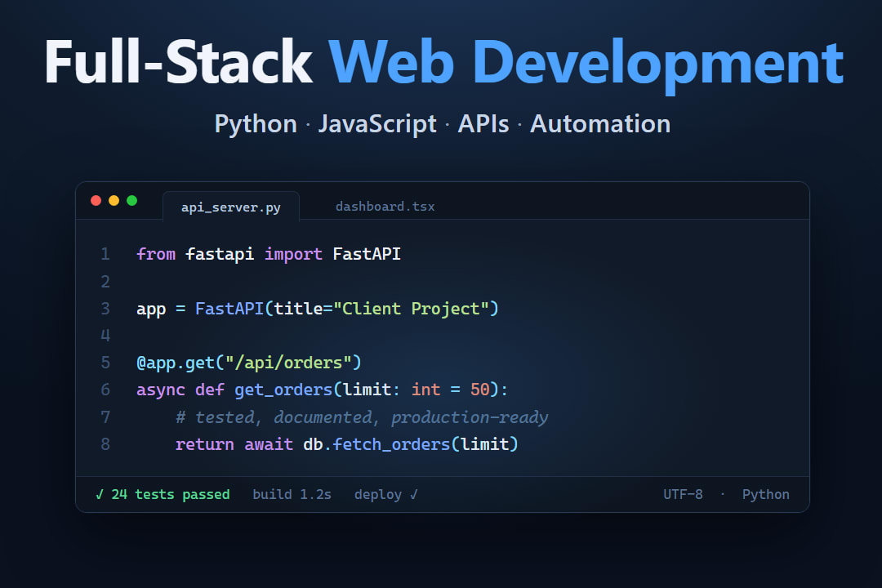Click the 'await' keyword on line 8
This screenshot has width=882, height=588.
tap(269, 444)
